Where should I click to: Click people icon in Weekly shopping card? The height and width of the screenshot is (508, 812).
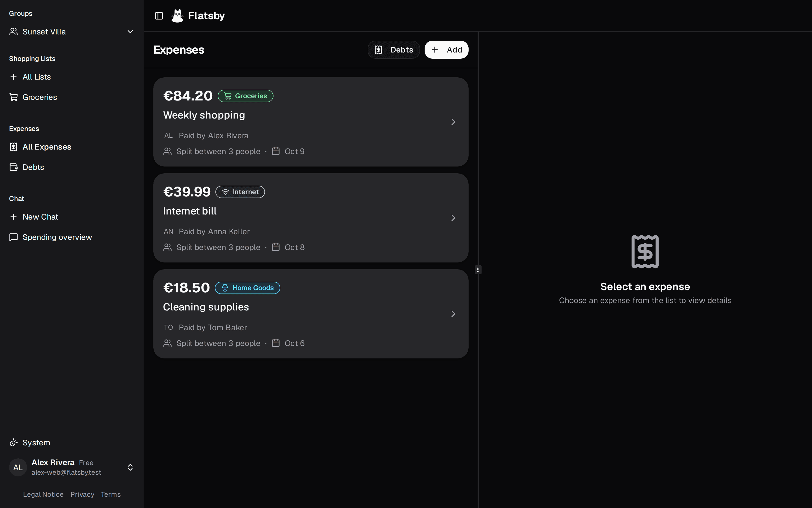coord(167,151)
